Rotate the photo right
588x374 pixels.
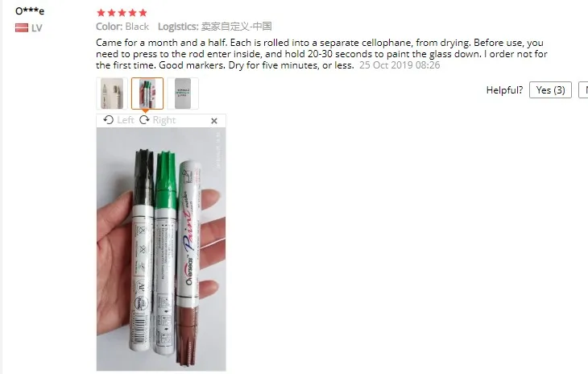[144, 120]
